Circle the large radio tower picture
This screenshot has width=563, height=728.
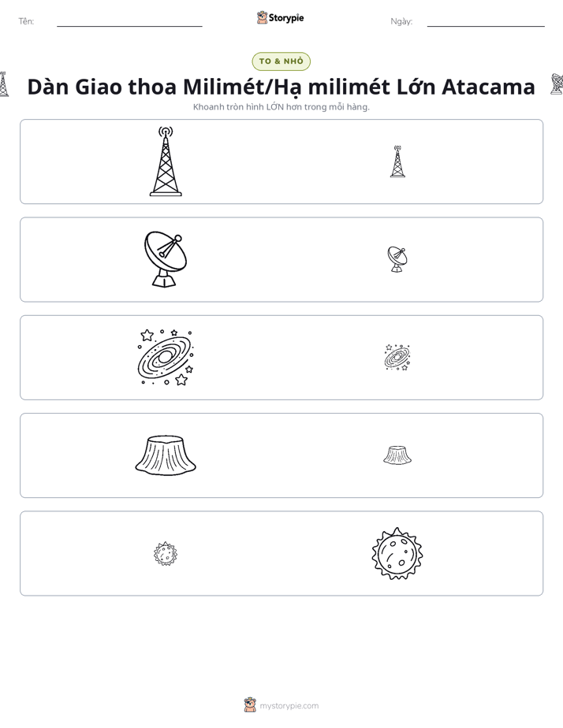[x=166, y=161]
